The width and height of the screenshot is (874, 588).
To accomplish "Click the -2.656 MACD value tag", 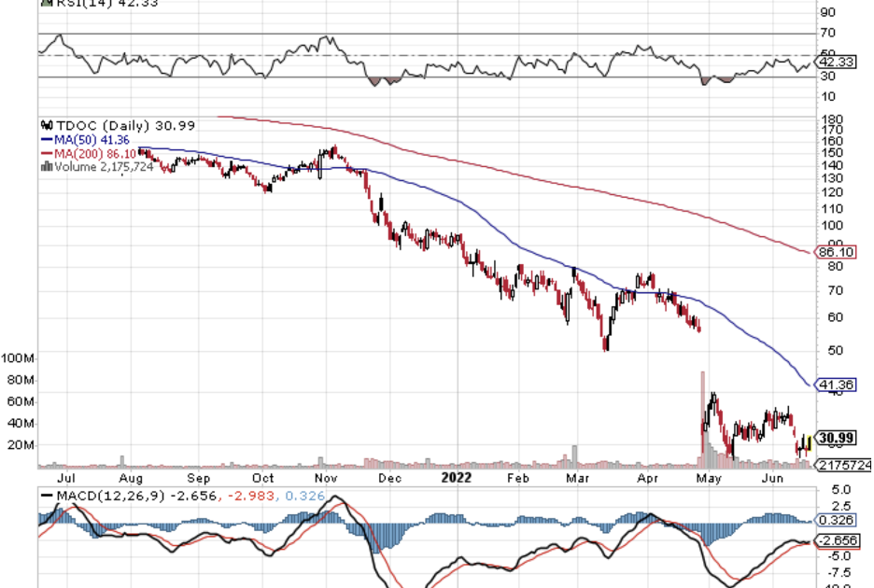I will click(836, 540).
